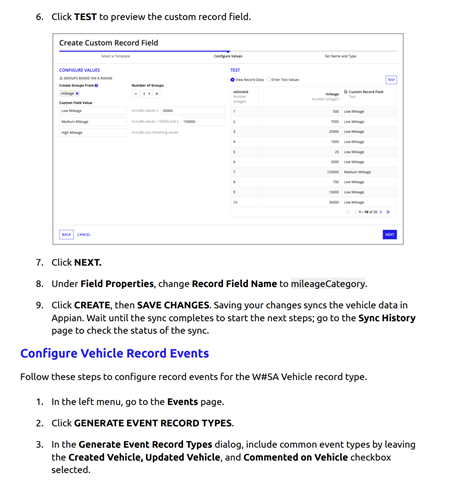Click the CONFIGURE VALUES section heading
Viewport: 464px width, 480px height.
79,70
